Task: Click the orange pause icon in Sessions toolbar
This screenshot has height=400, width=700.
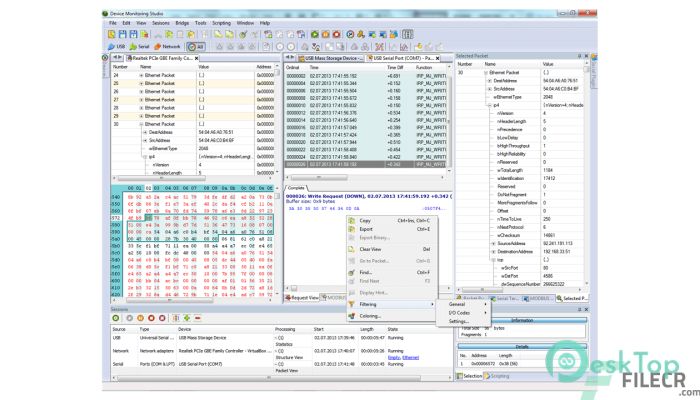Action: click(x=140, y=318)
